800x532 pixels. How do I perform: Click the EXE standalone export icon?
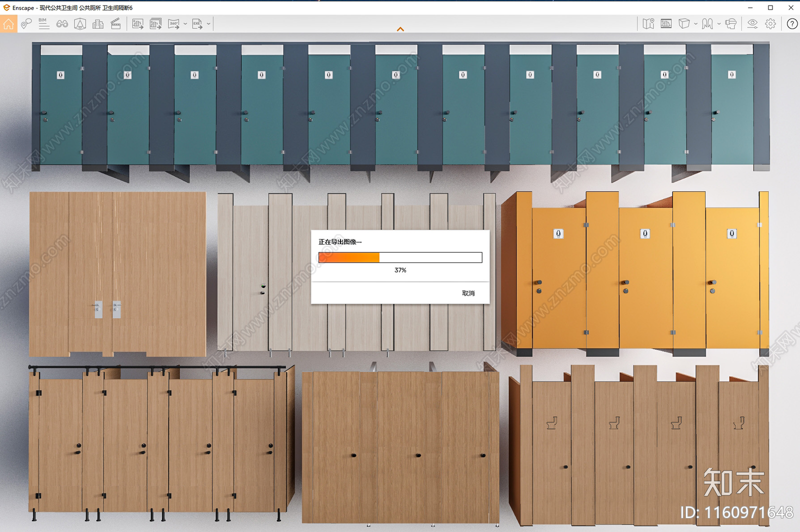coord(197,23)
